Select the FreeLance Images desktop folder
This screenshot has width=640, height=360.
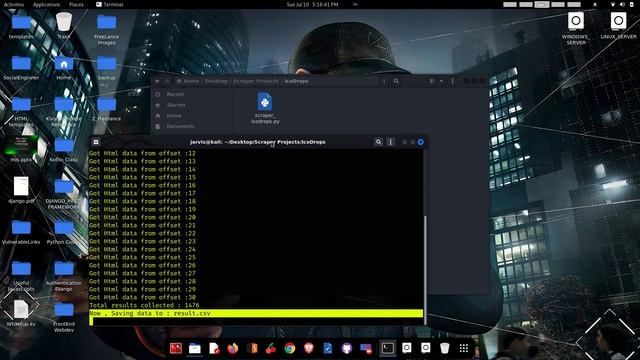pos(107,29)
